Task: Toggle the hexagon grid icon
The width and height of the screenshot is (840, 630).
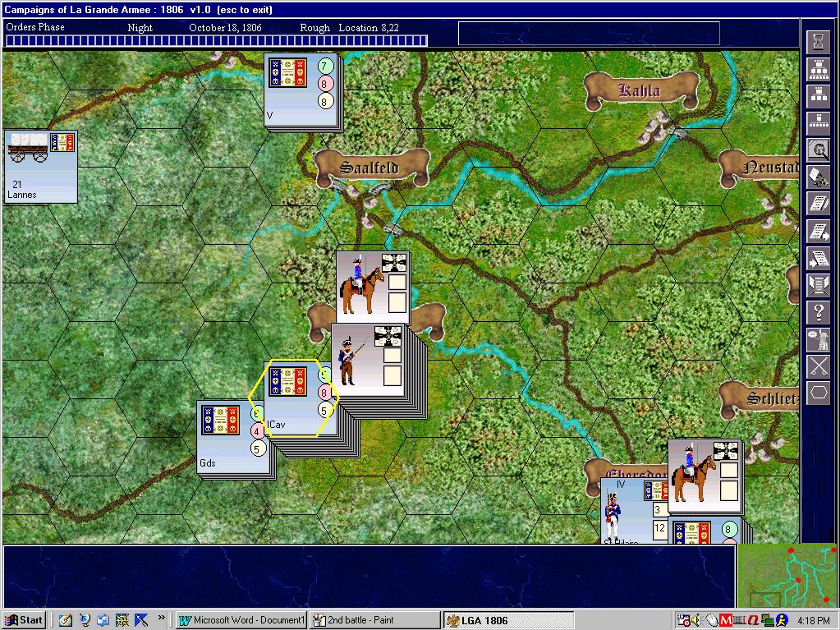Action: point(819,393)
